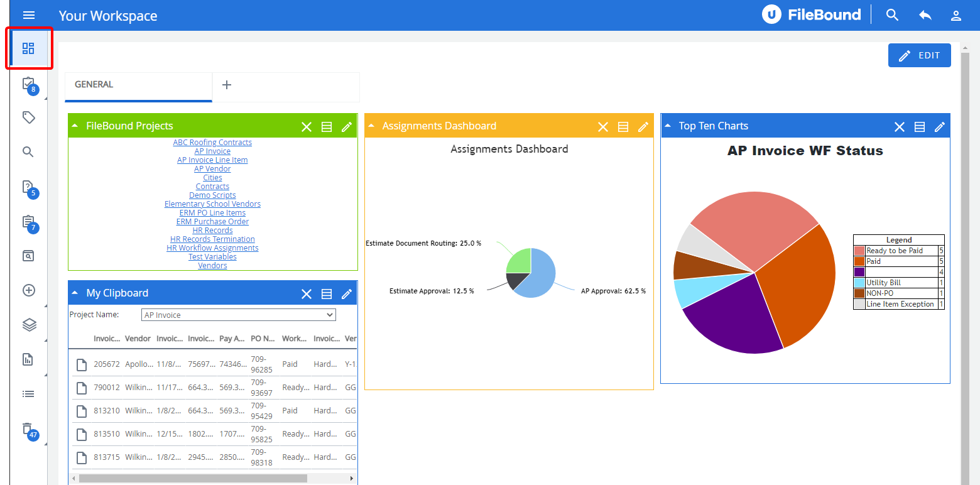Open the ABC Roofing Contracts link
Image resolution: width=980 pixels, height=485 pixels.
212,143
